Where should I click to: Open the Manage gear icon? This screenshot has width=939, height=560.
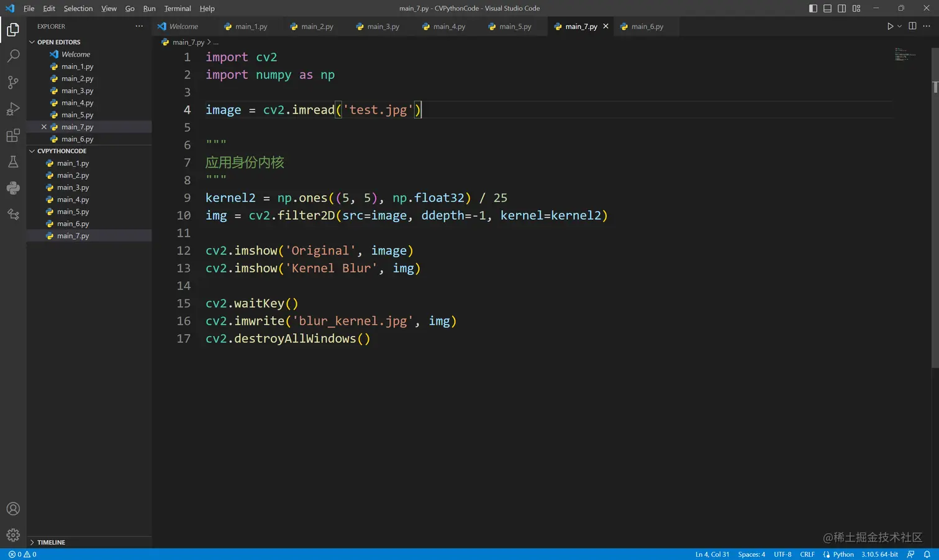13,535
